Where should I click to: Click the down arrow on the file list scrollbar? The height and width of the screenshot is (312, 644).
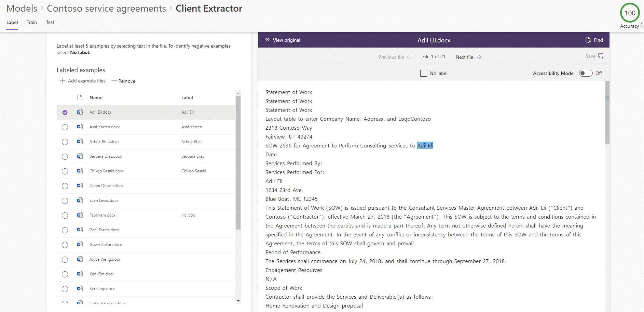[238, 301]
